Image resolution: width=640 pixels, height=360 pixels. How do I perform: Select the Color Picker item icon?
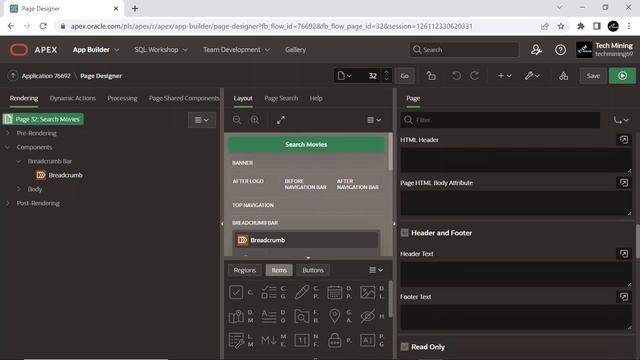[x=302, y=292]
